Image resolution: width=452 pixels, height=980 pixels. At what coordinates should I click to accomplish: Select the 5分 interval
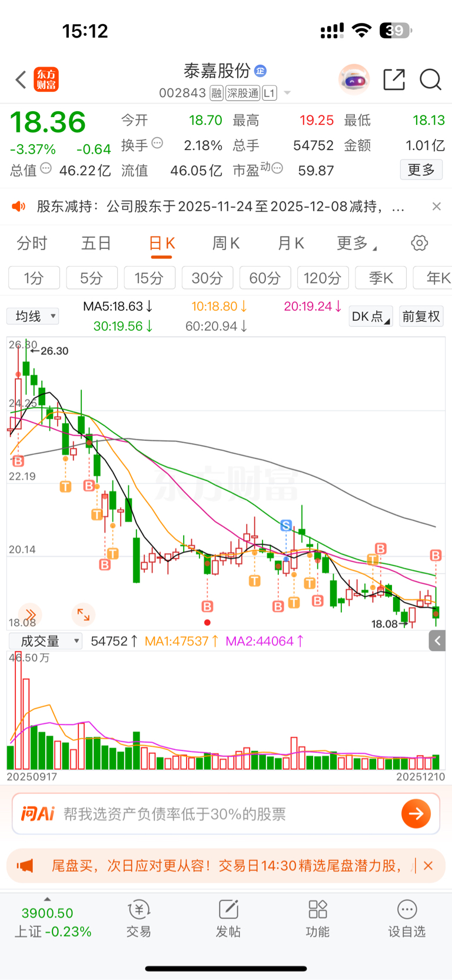point(92,278)
